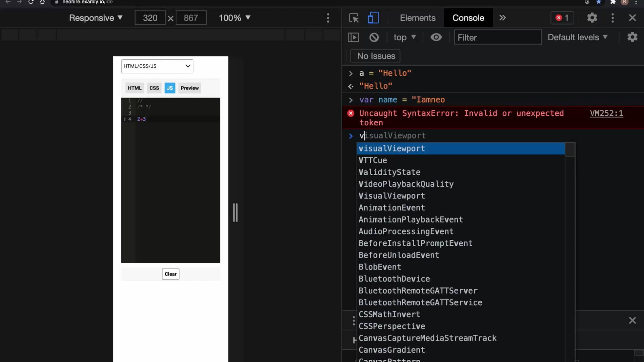Open DevTools settings gear

tap(592, 18)
